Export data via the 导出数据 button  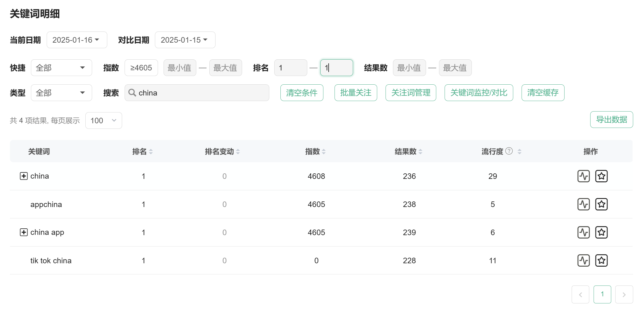[x=611, y=119]
